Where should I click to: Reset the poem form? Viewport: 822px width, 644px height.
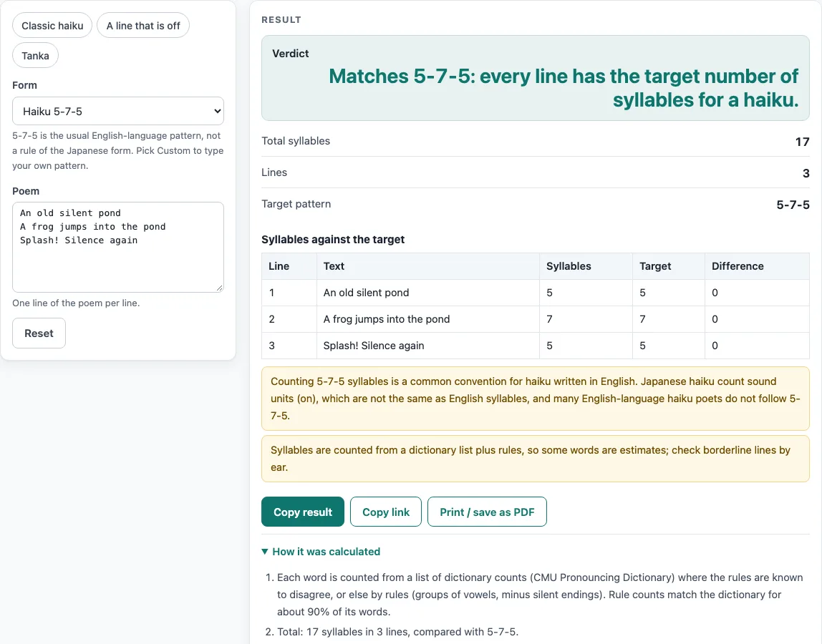pyautogui.click(x=39, y=333)
